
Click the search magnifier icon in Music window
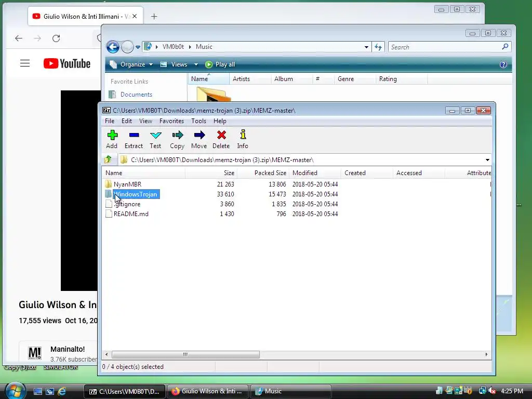(x=505, y=47)
